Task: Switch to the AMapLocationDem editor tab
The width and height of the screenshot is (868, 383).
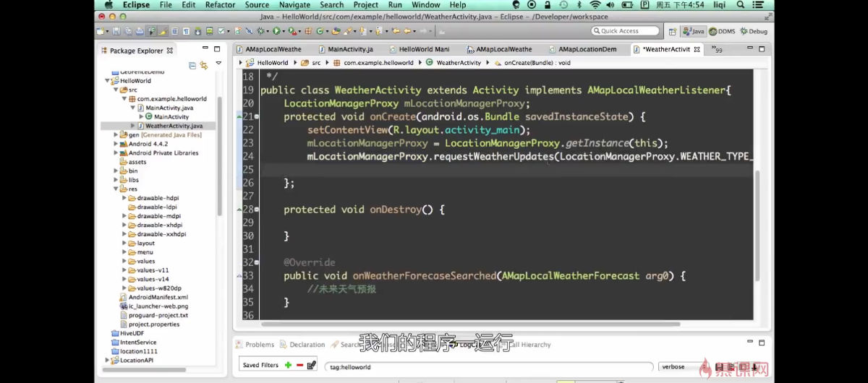Action: [582, 49]
